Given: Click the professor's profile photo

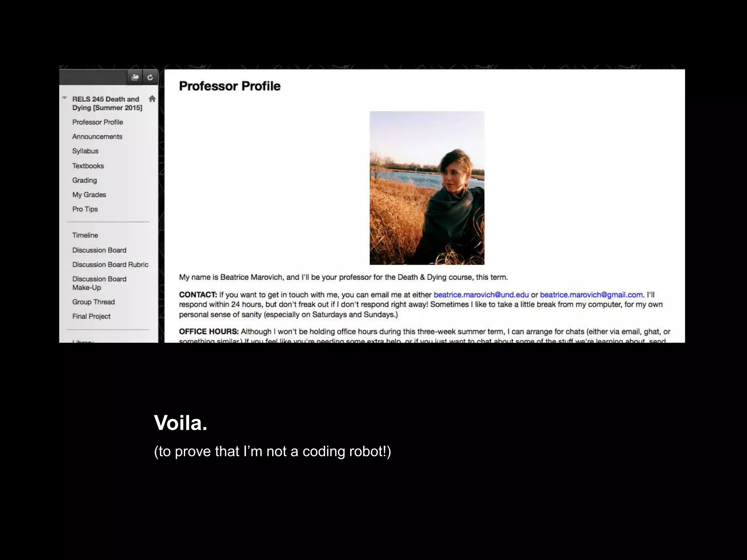Looking at the screenshot, I should click(427, 188).
